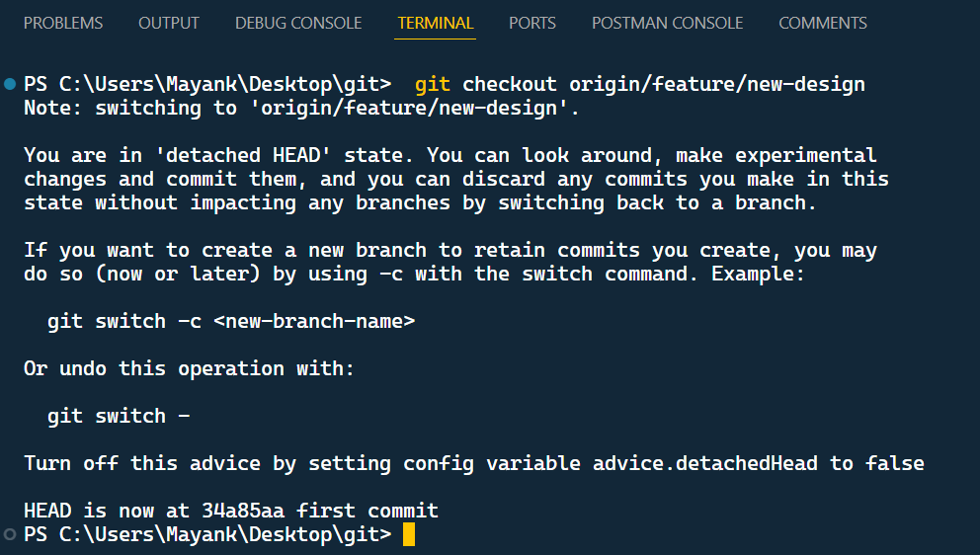980x555 pixels.
Task: Select the TERMINAL tab
Action: tap(436, 23)
